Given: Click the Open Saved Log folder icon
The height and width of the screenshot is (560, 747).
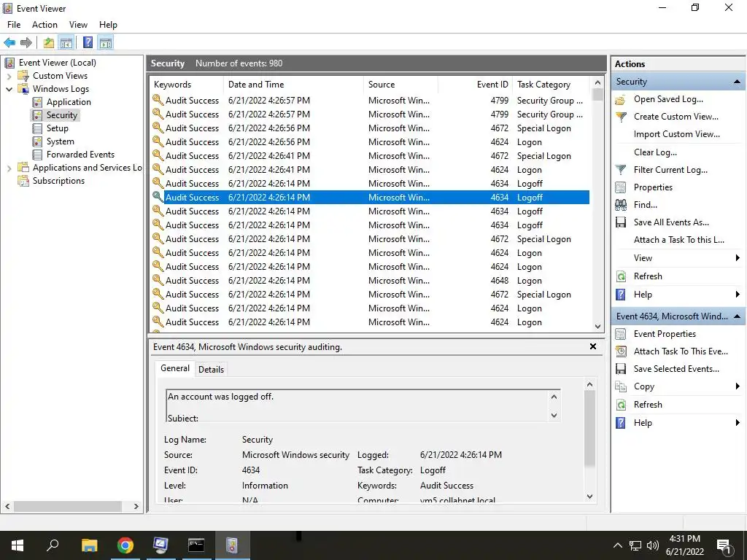Looking at the screenshot, I should tap(620, 99).
